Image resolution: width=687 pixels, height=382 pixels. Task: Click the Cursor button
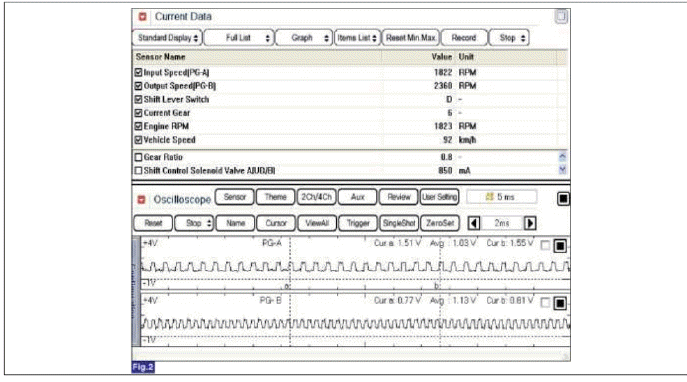(x=276, y=223)
